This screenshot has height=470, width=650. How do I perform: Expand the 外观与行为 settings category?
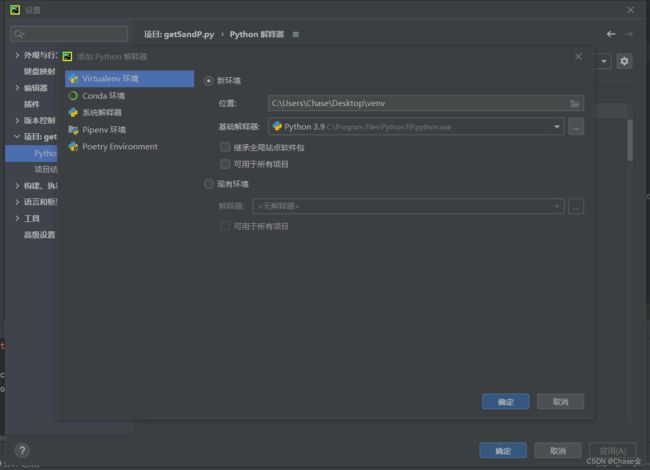(x=17, y=55)
